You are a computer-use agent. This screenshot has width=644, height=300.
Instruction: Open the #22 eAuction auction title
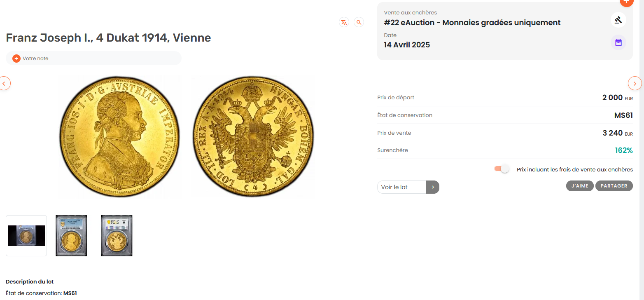472,23
